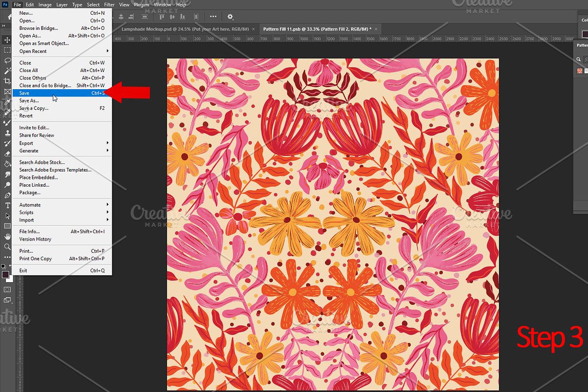Click the Patterns panel search field
Screen dimensions: 588x392
tap(585, 59)
